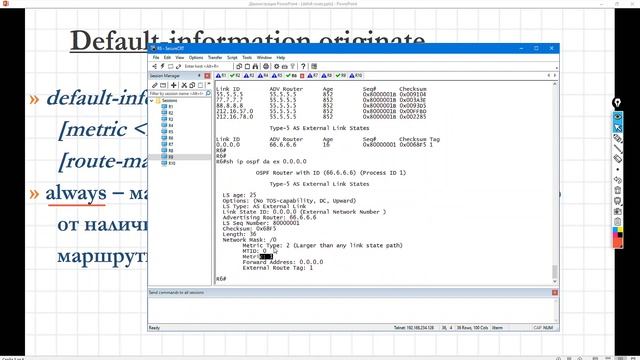This screenshot has height=360, width=640.
Task: Click the delete session X icon
Action: point(184,85)
